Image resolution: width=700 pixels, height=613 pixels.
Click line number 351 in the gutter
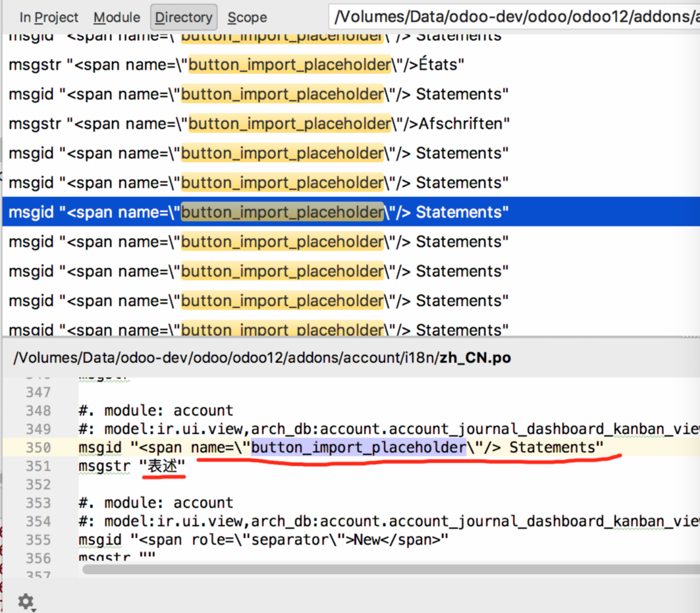40,466
